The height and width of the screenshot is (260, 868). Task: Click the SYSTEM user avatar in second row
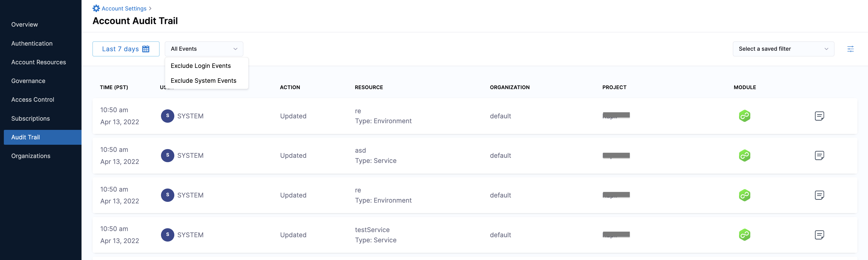(167, 155)
